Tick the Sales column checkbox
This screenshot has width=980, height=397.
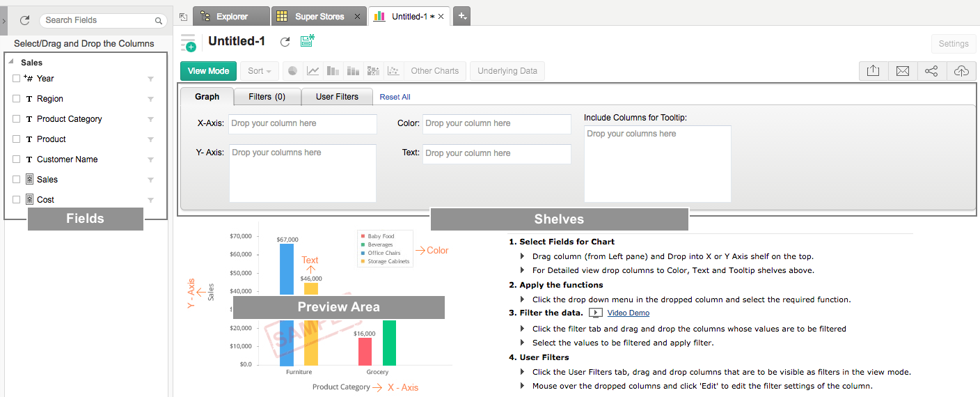point(17,180)
